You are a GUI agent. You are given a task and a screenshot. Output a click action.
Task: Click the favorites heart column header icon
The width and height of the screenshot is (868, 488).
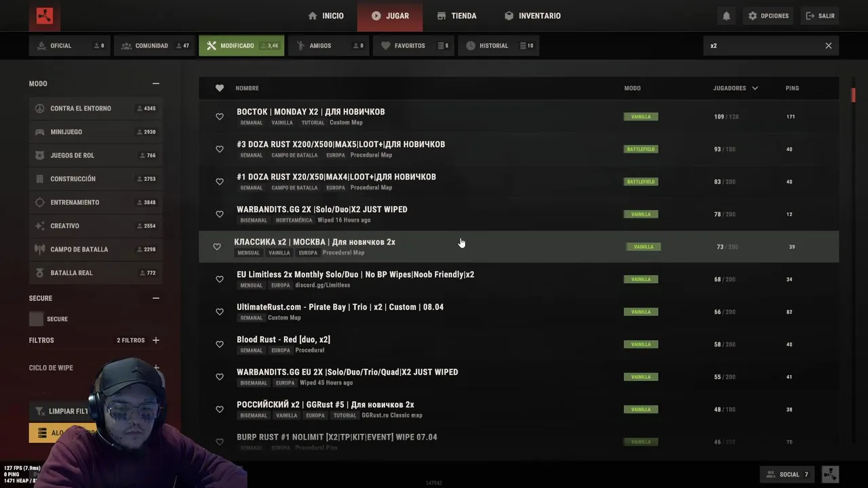point(220,88)
